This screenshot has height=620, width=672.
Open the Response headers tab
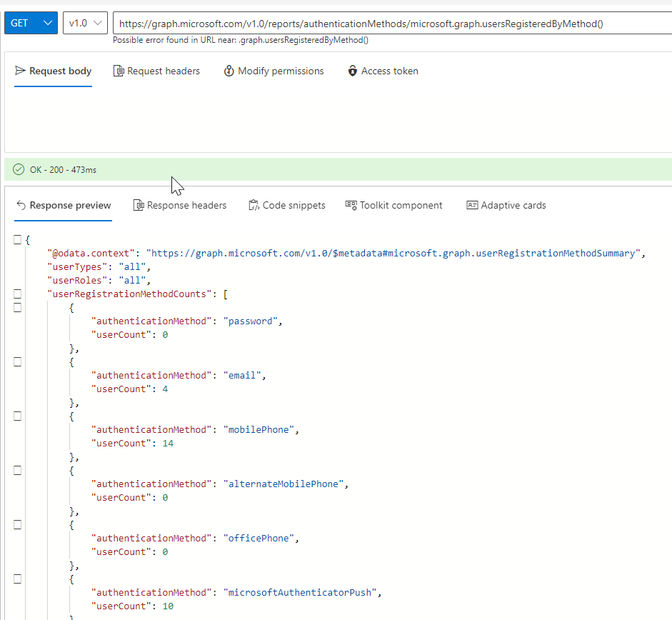(x=179, y=206)
